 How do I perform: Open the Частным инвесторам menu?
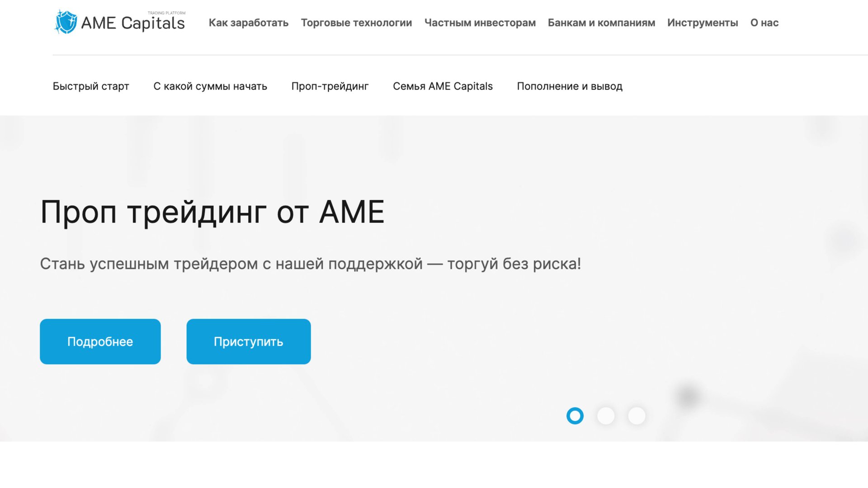point(480,23)
